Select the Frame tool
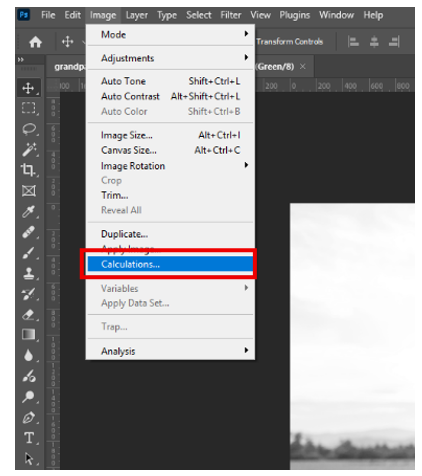Image resolution: width=422 pixels, height=476 pixels. click(29, 191)
